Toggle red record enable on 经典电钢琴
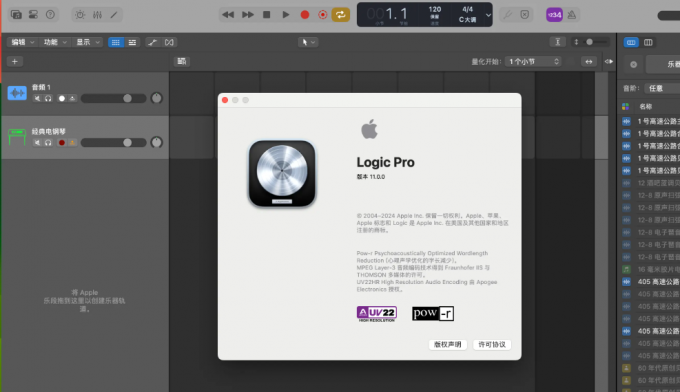This screenshot has width=680, height=392. point(62,143)
